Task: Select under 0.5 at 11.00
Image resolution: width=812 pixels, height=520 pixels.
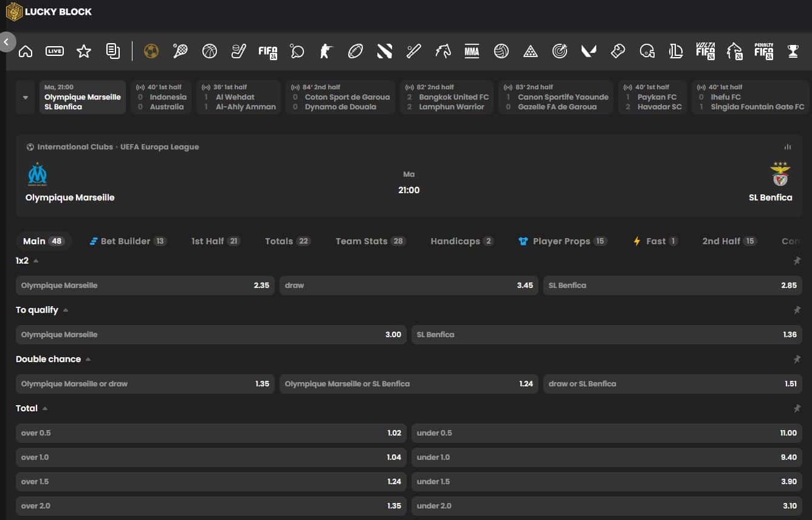Action: 607,433
